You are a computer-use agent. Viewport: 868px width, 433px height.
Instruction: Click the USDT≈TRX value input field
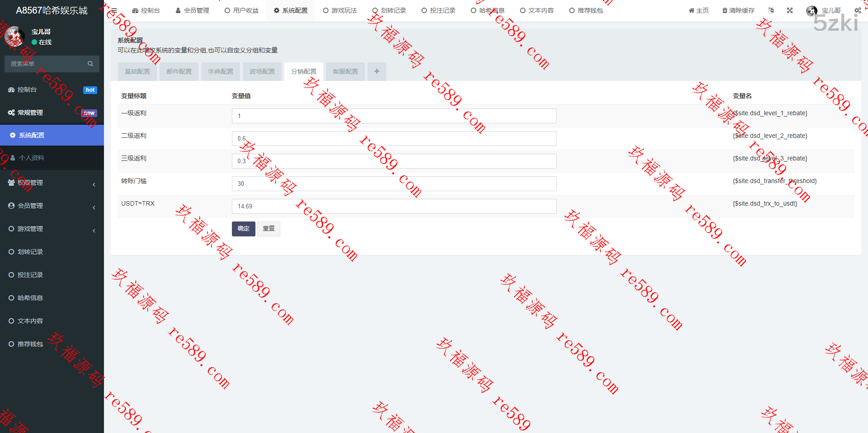393,206
